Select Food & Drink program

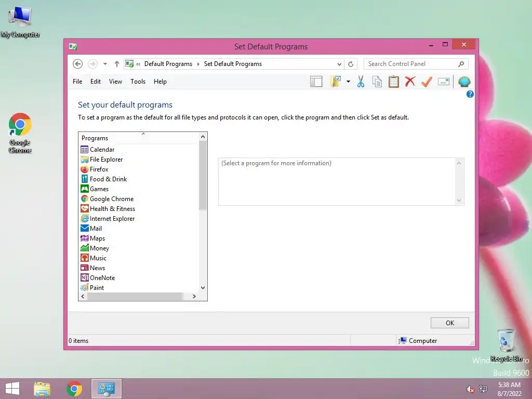click(108, 179)
